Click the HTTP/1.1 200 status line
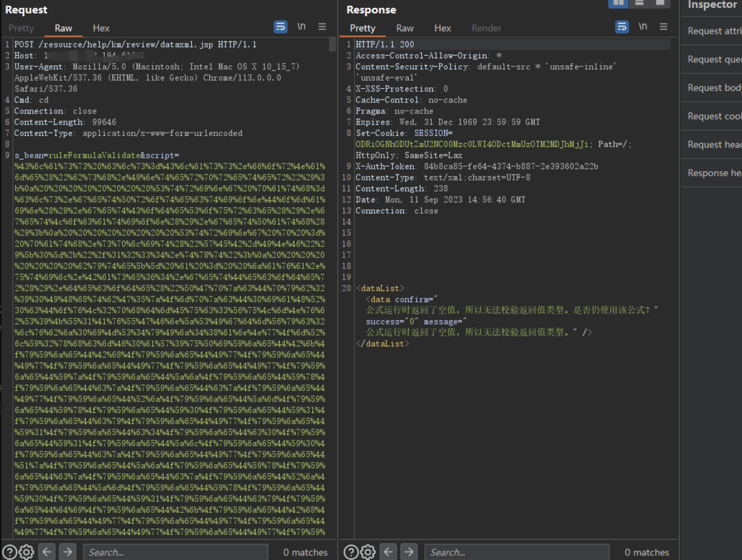 [385, 45]
